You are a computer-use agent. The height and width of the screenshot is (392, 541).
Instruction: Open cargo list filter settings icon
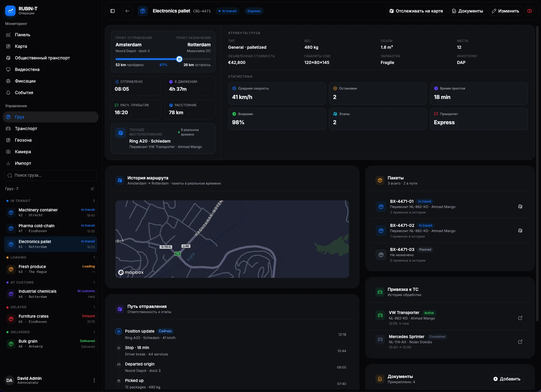[x=92, y=189]
